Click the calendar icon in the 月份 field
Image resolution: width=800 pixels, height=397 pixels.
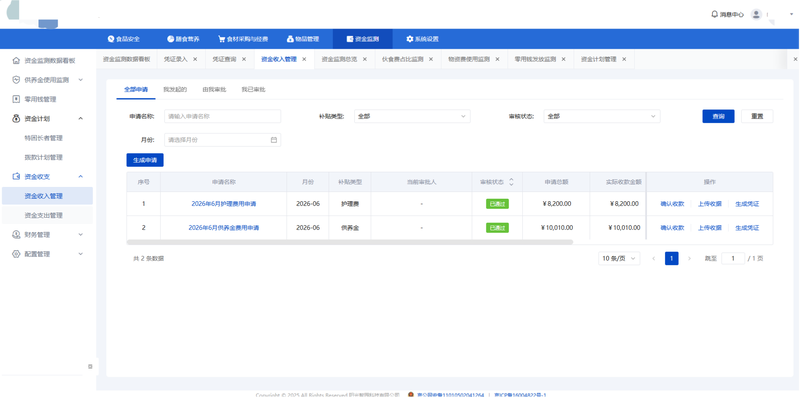coord(273,139)
